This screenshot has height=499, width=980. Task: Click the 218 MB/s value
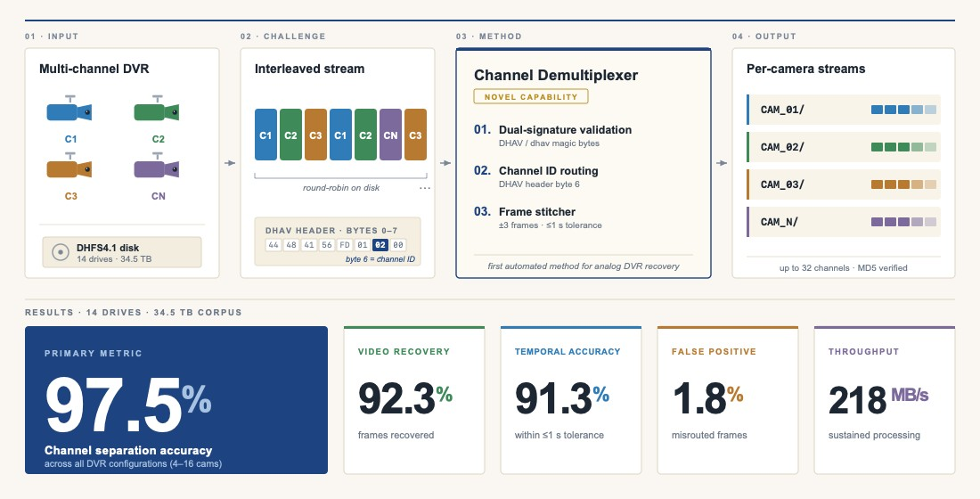click(x=878, y=399)
